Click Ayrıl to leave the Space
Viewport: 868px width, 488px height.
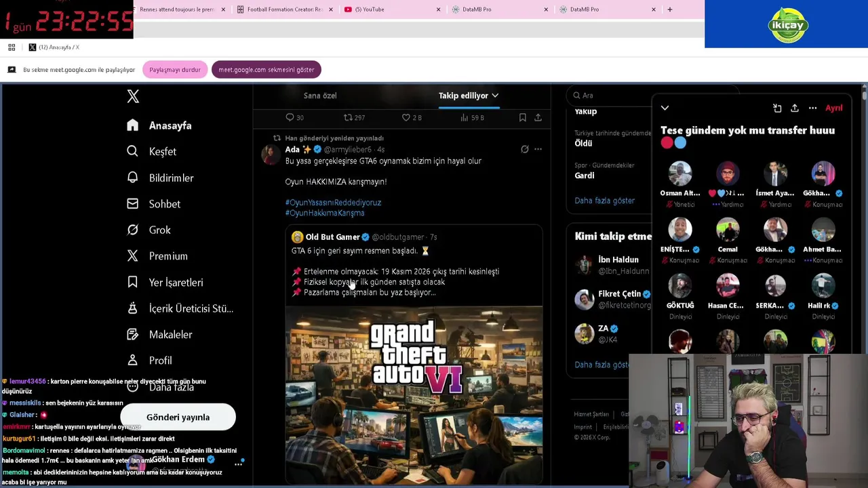click(833, 108)
